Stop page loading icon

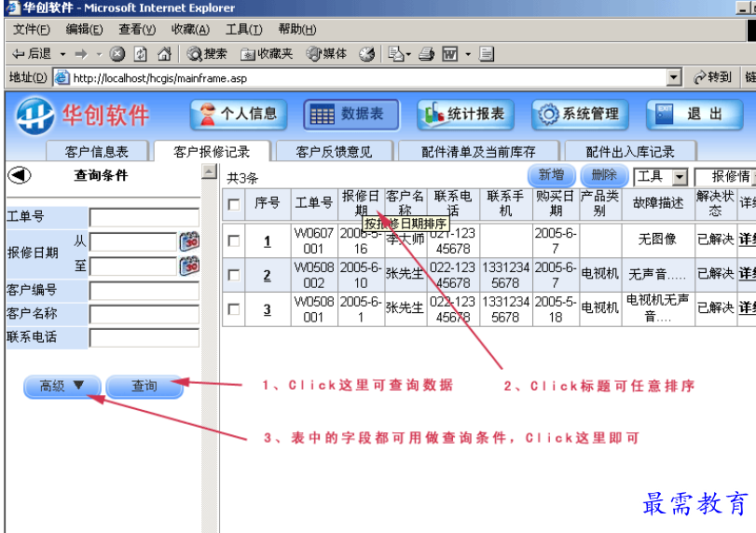pos(117,54)
